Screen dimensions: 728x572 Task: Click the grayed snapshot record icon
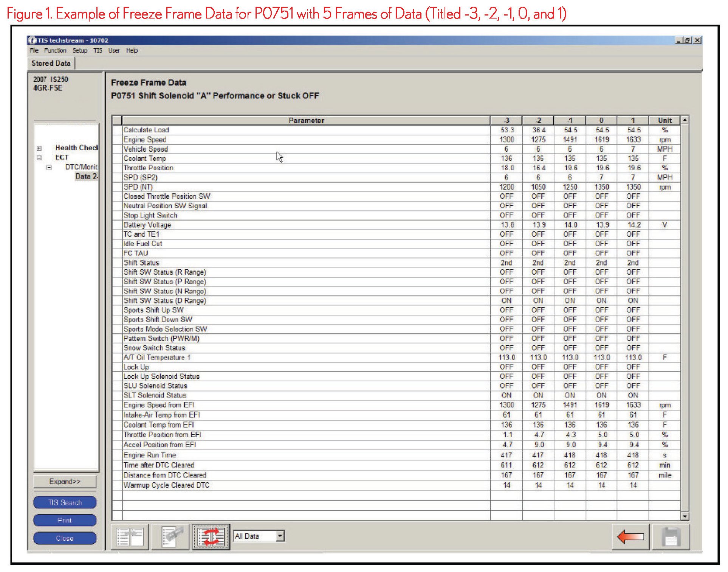pos(170,537)
